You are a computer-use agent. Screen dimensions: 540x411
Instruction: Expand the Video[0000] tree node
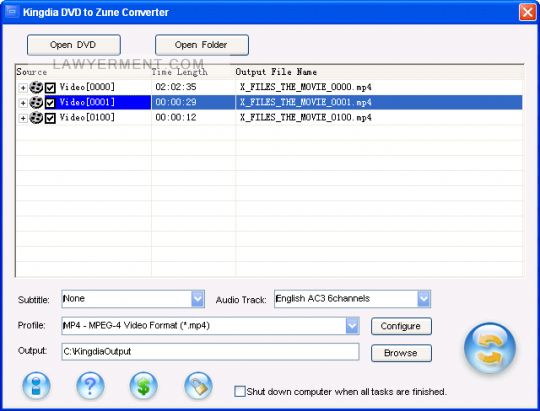23,88
